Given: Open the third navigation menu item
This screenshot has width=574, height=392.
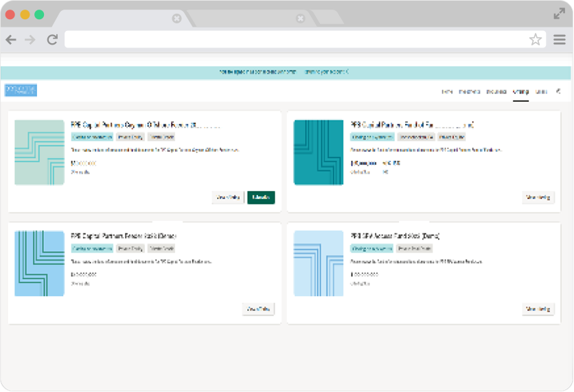Looking at the screenshot, I should pyautogui.click(x=496, y=91).
